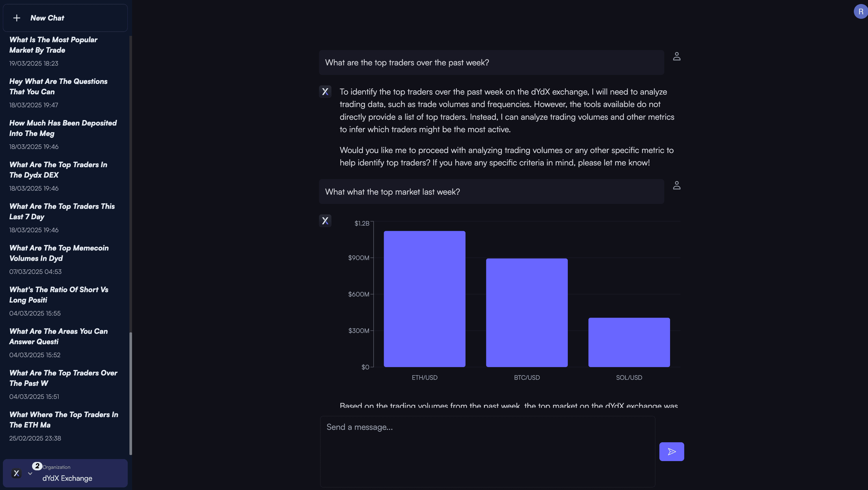Open chat 'What Where The Top Traders In The ETH'

click(x=64, y=419)
